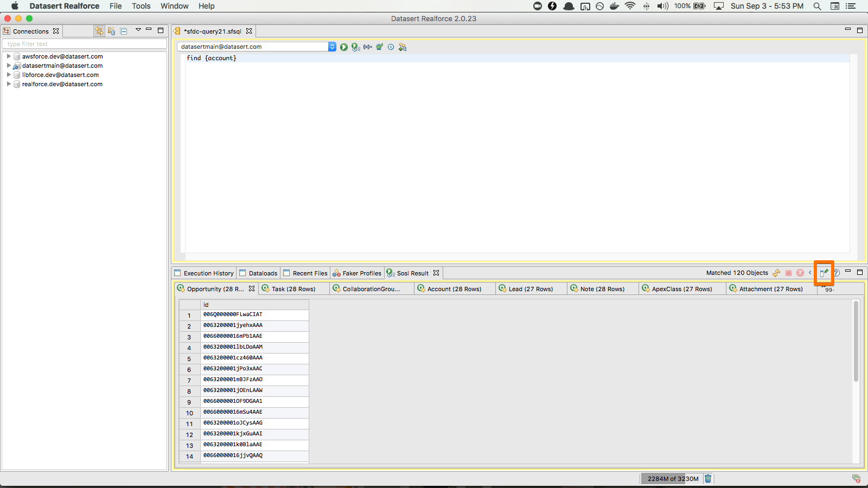Click the refresh arrows icon beside Matched Objects
This screenshot has width=868, height=488.
point(776,273)
